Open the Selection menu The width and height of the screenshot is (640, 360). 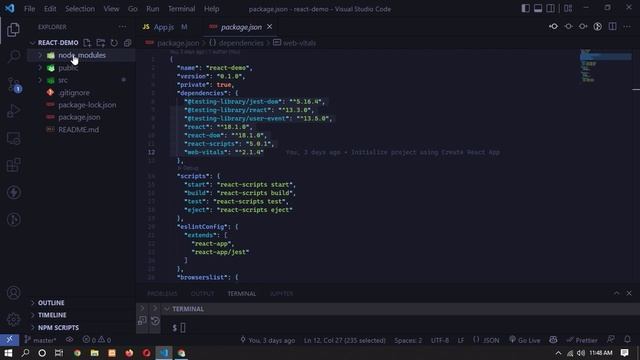[x=80, y=9]
